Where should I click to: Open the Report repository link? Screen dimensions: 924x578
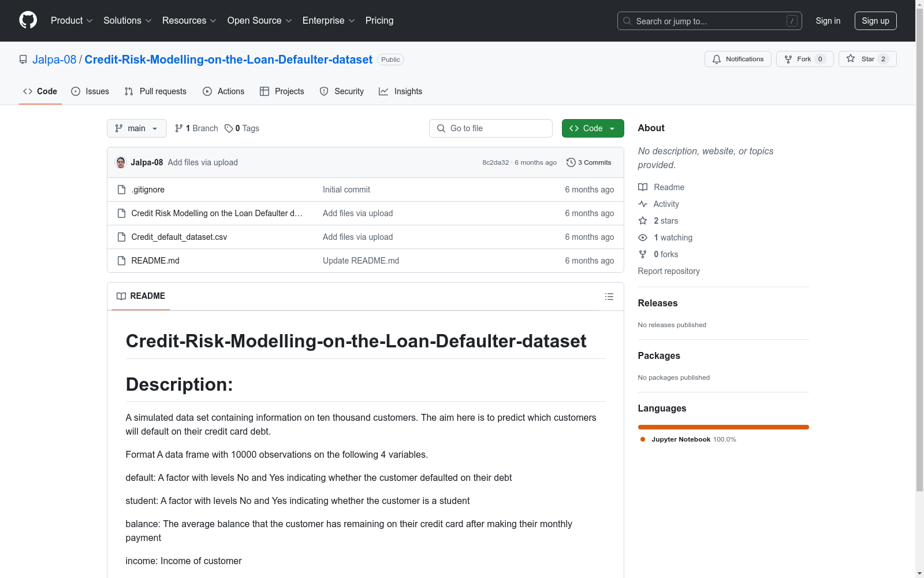pos(669,271)
